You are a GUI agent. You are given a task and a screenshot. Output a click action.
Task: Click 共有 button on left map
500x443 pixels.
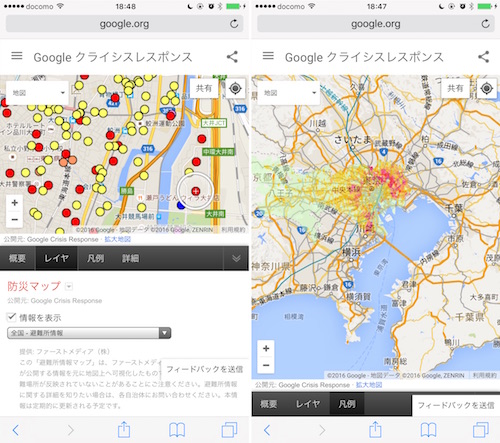coord(204,88)
